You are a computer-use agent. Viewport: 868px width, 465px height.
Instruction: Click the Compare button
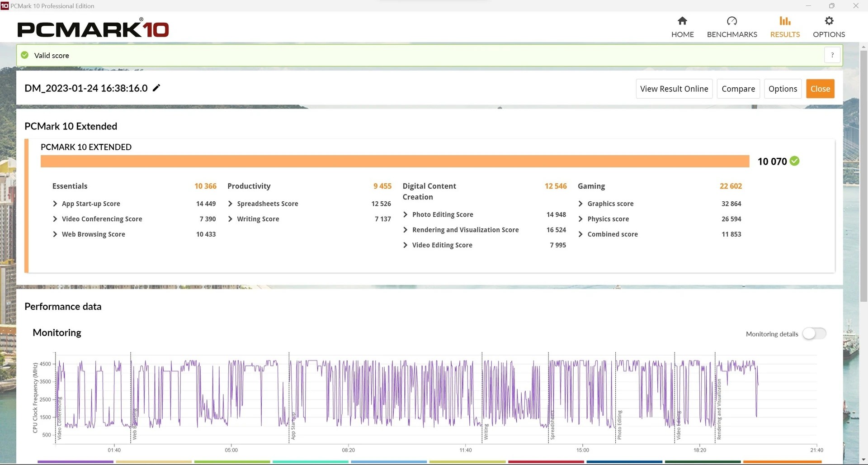click(x=738, y=89)
